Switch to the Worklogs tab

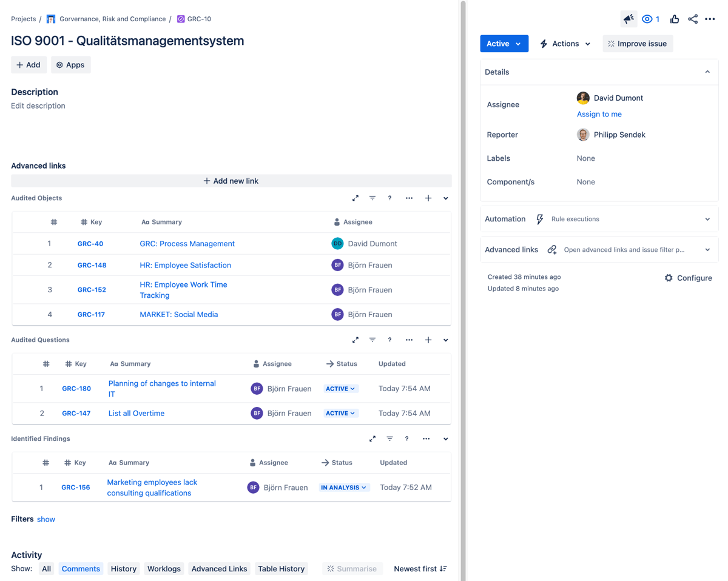coord(164,569)
